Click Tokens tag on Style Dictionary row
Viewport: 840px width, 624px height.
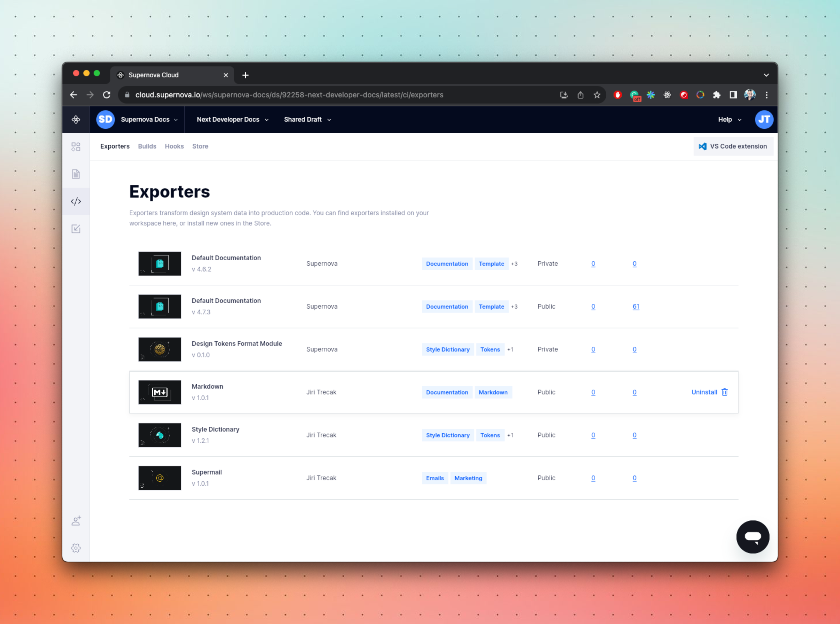point(490,435)
